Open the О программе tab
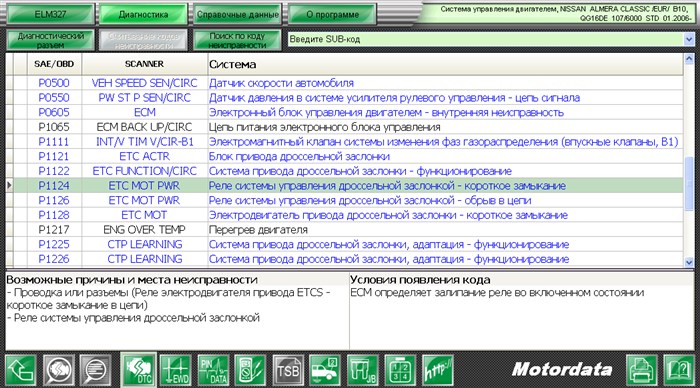This screenshot has width=700, height=388. point(332,14)
